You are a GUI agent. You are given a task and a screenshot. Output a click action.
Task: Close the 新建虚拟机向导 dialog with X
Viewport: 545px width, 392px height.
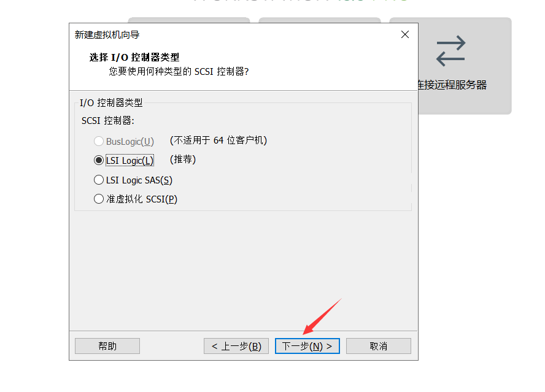405,34
